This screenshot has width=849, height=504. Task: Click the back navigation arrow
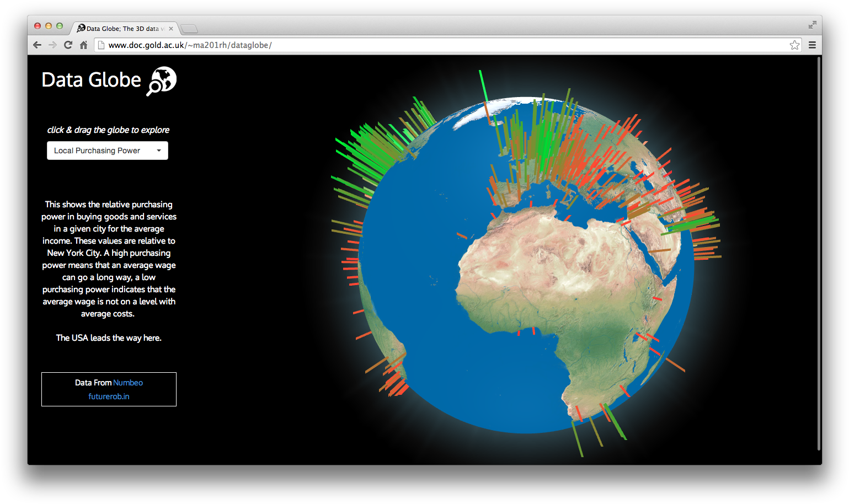[36, 45]
